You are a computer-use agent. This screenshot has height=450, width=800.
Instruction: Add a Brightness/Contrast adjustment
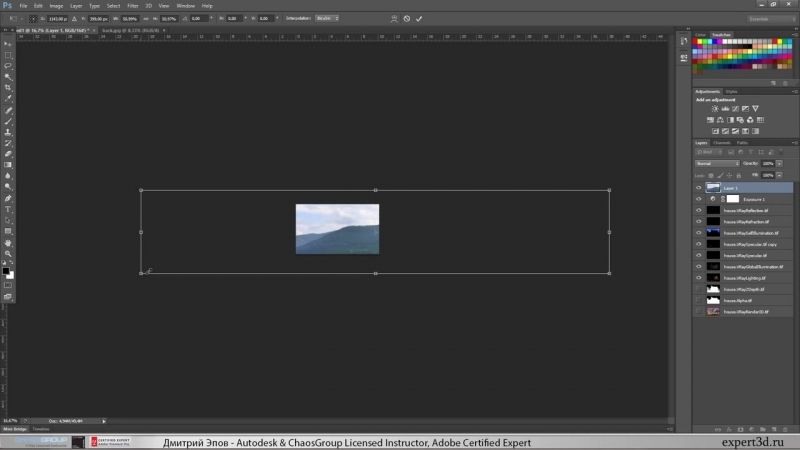[715, 109]
